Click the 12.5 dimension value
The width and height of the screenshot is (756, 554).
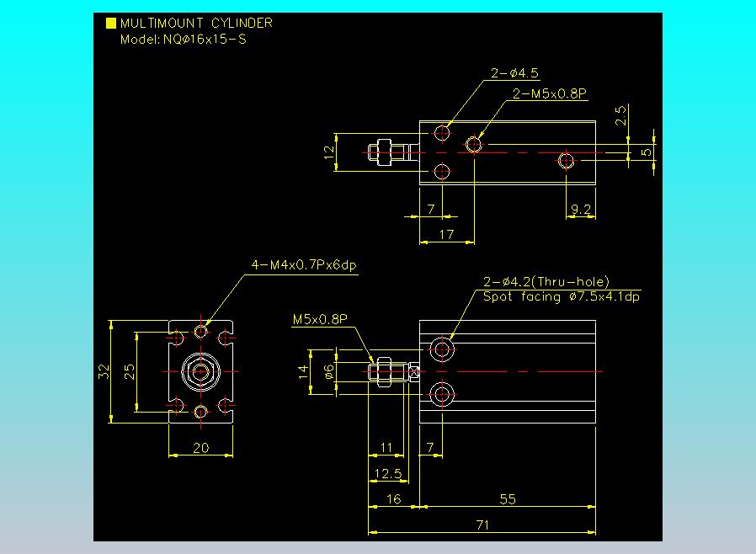click(388, 473)
